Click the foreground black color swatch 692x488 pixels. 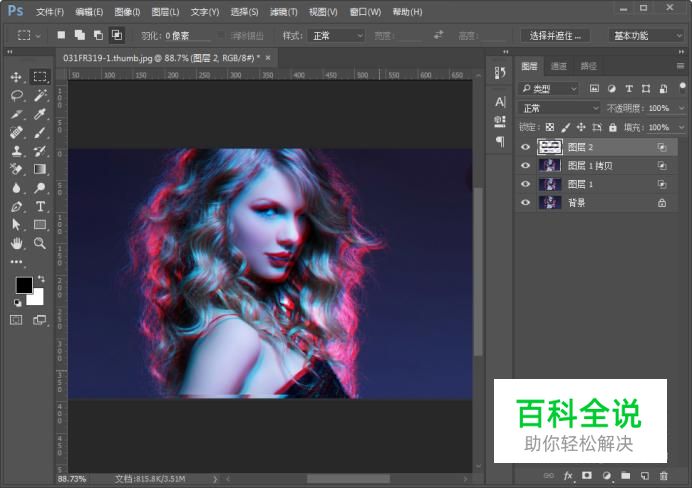tap(23, 286)
